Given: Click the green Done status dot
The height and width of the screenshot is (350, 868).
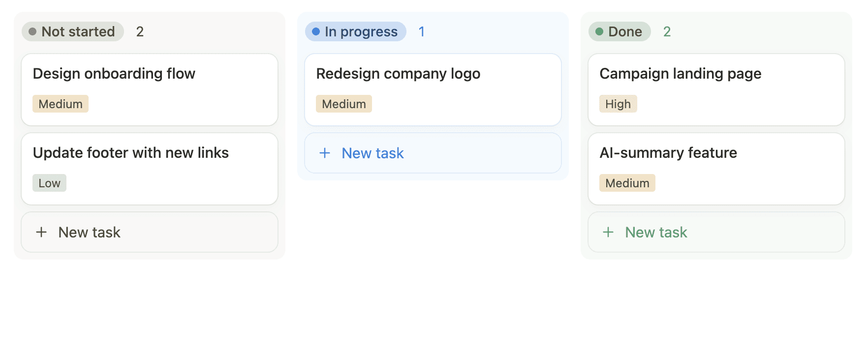Looking at the screenshot, I should point(599,31).
